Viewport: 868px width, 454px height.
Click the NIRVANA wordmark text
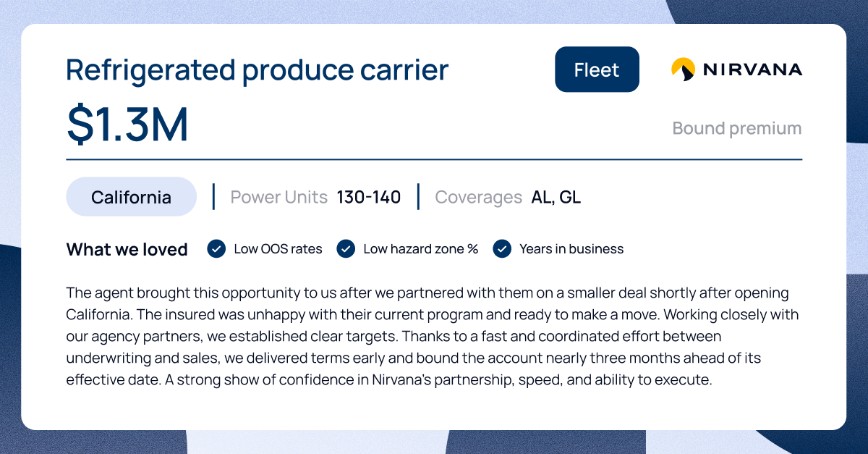(x=752, y=70)
